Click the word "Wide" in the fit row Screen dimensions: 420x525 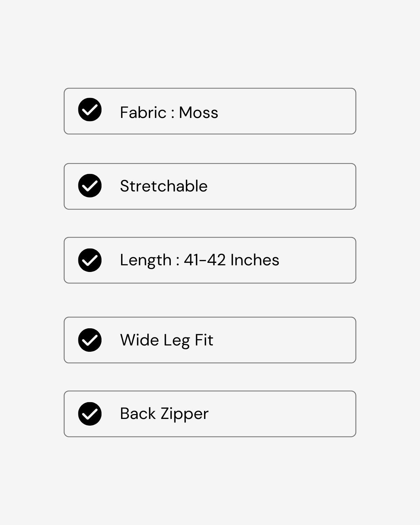pos(139,340)
